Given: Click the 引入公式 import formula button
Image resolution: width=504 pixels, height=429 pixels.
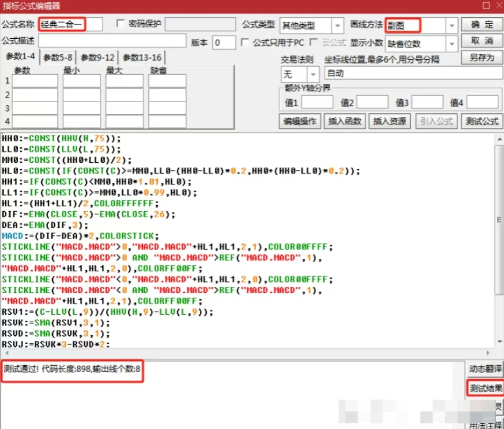Looking at the screenshot, I should pos(436,121).
